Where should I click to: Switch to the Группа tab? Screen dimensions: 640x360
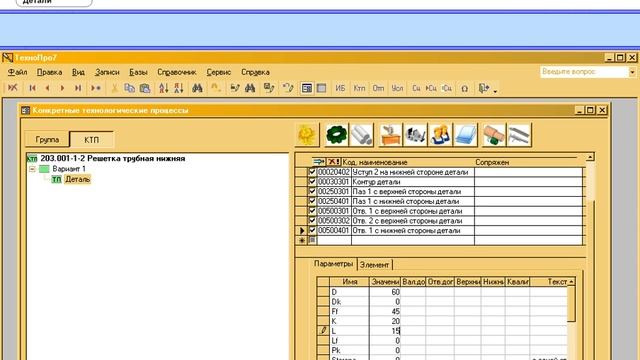coord(47,140)
